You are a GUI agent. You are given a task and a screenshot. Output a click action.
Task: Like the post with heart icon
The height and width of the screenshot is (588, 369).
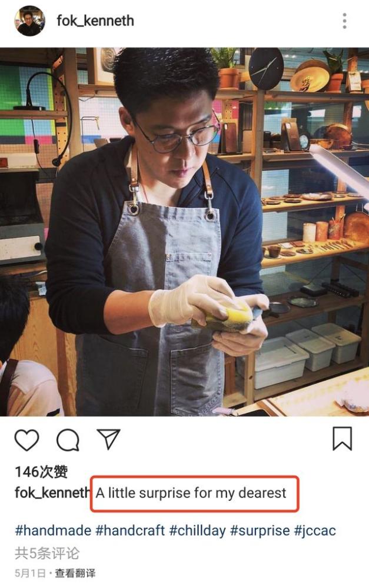tap(26, 439)
